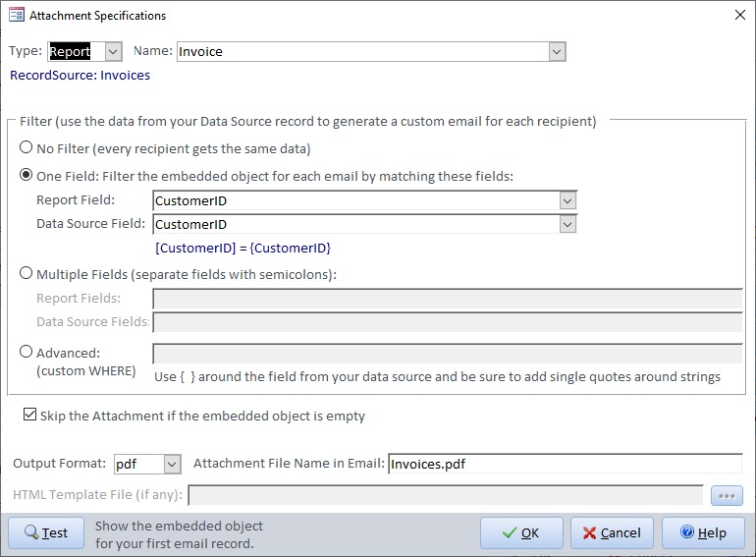This screenshot has width=756, height=557.
Task: Select the No Filter radio option
Action: tap(27, 149)
